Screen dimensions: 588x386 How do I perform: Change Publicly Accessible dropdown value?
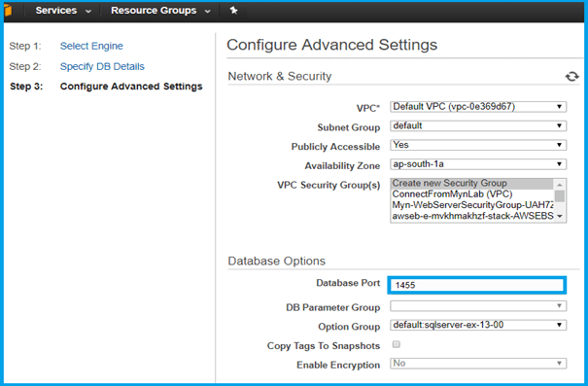(478, 145)
